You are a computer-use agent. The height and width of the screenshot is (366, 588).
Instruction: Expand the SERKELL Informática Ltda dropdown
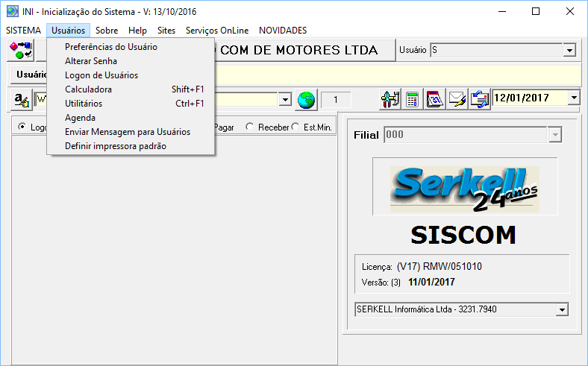pos(561,310)
